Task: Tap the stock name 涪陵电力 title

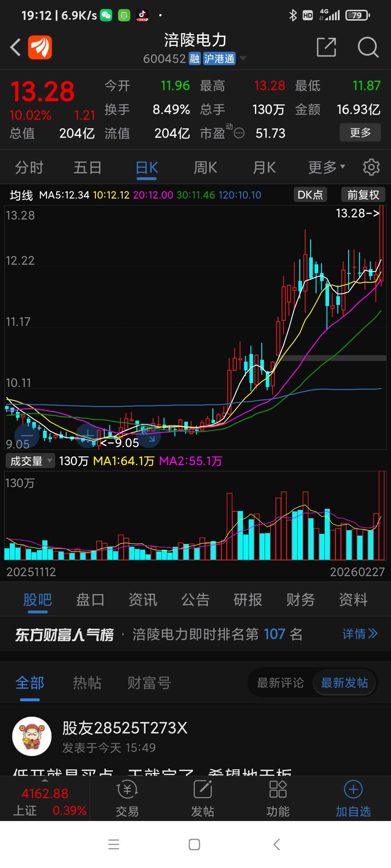Action: [195, 40]
